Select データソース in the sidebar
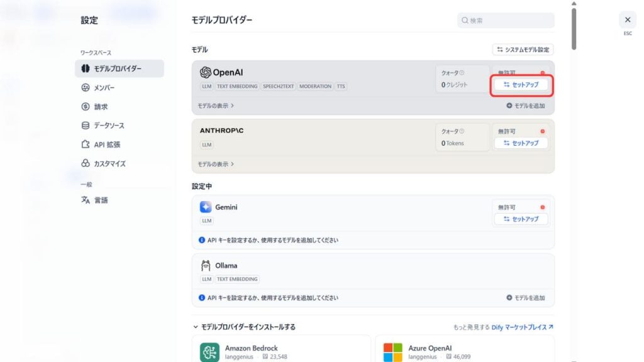This screenshot has height=362, width=644. coord(109,126)
